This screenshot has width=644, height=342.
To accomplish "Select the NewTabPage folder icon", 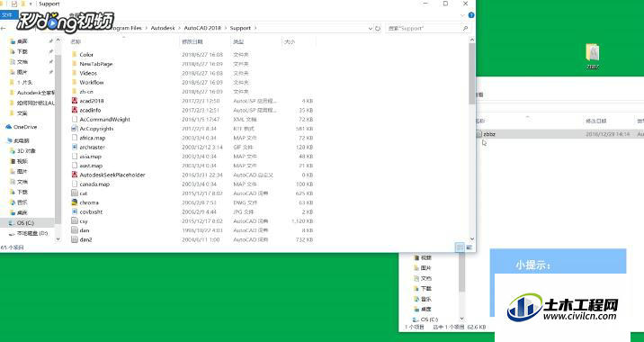I will pos(75,64).
